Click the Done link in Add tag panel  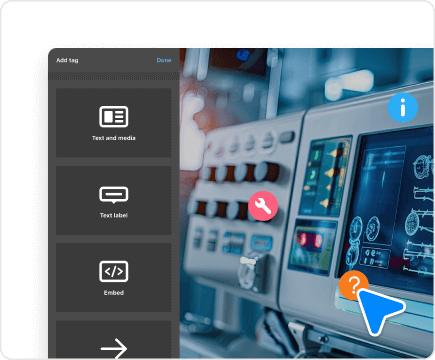pyautogui.click(x=164, y=60)
